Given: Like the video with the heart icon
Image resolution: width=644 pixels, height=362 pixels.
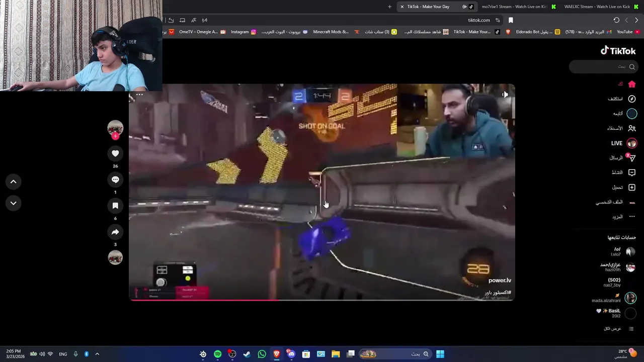Looking at the screenshot, I should click(115, 153).
